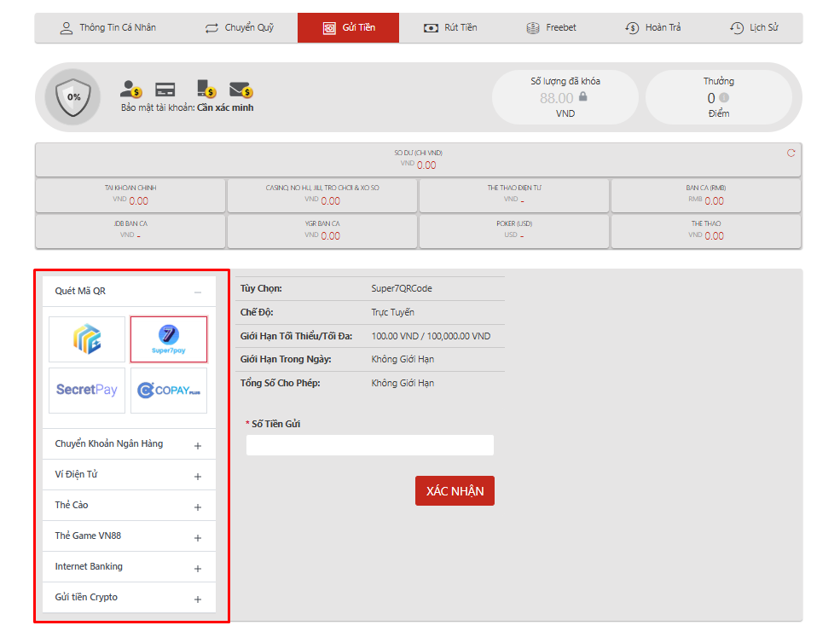The height and width of the screenshot is (637, 840).
Task: Open the Thông Tin Cá Nhân tab
Action: click(107, 28)
